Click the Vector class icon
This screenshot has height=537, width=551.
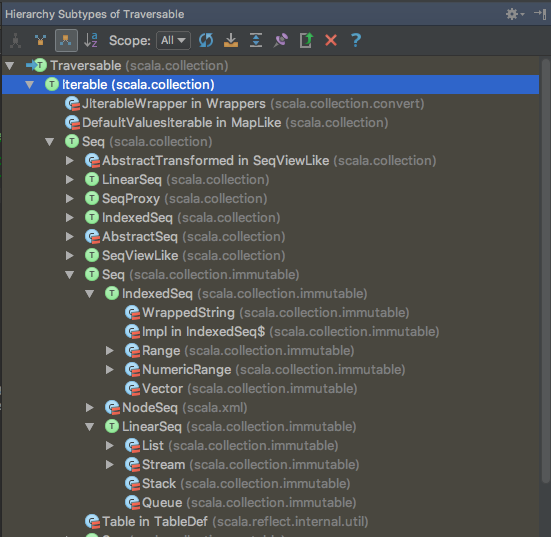132,389
